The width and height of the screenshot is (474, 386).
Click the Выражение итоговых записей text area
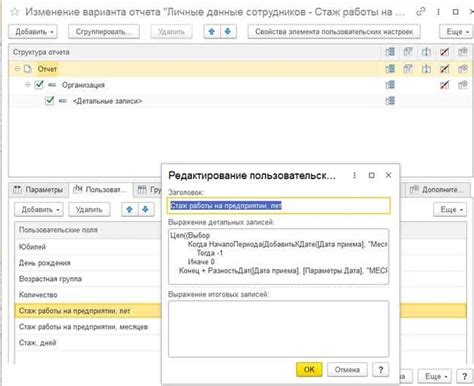tap(279, 329)
